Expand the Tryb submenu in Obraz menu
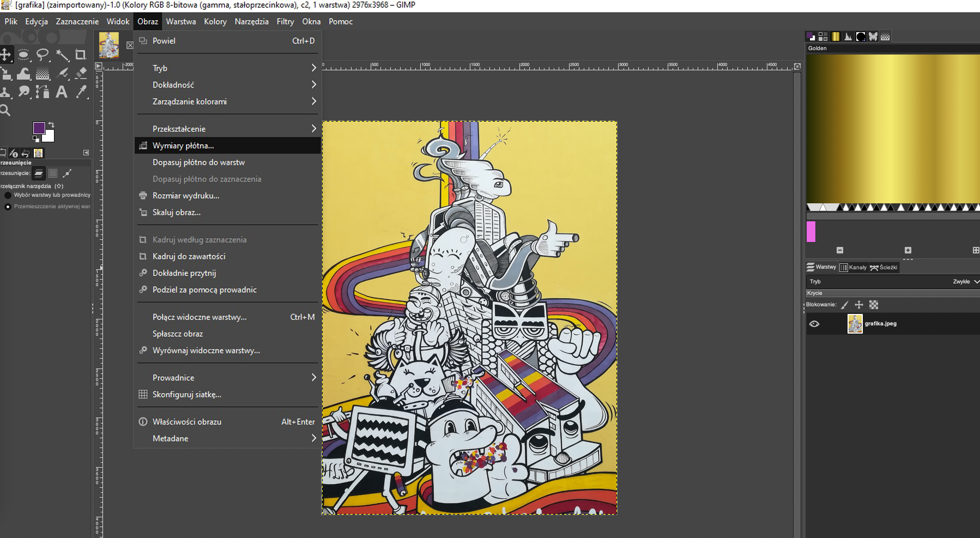Image resolution: width=980 pixels, height=538 pixels. point(228,68)
